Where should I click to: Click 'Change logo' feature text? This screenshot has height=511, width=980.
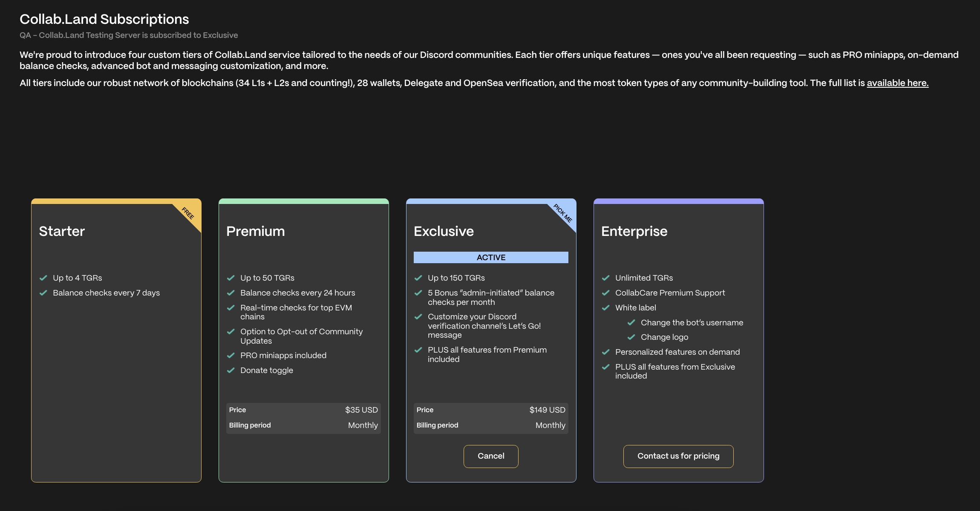(665, 337)
